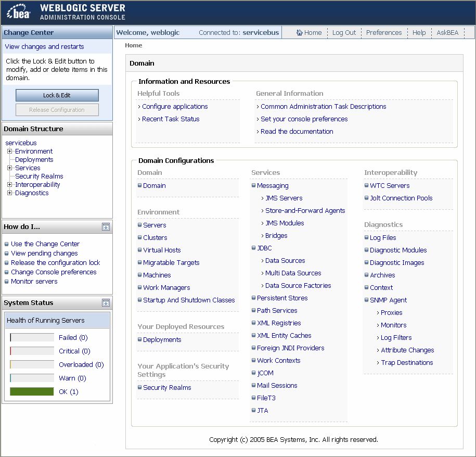Screen dimensions: 476x457
Task: Expand the Diagnostics tree node
Action: pos(10,193)
